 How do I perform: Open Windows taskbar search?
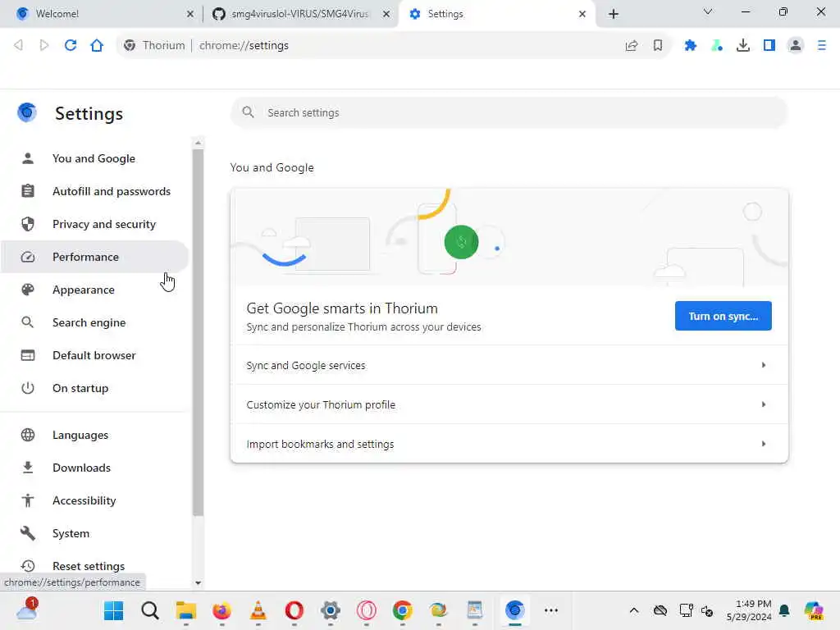click(x=150, y=610)
